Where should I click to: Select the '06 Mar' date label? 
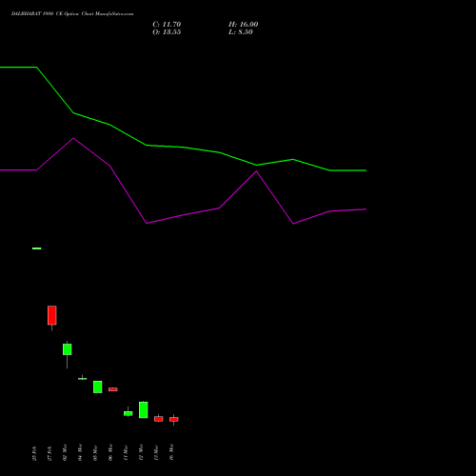(x=110, y=452)
